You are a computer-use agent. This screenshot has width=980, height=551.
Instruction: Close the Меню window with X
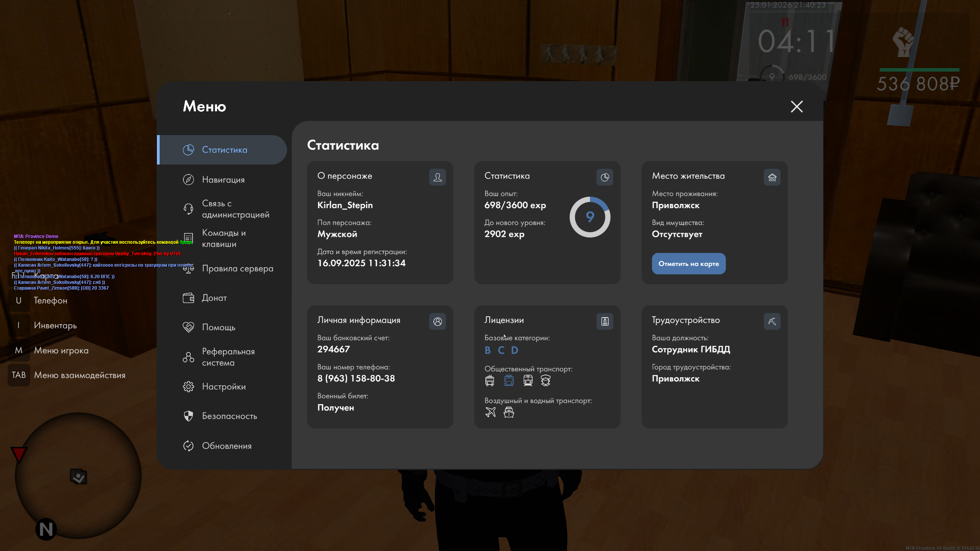(x=797, y=106)
